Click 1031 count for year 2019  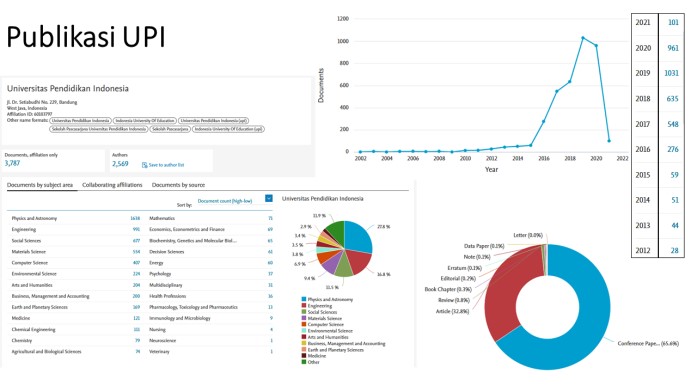pos(671,73)
